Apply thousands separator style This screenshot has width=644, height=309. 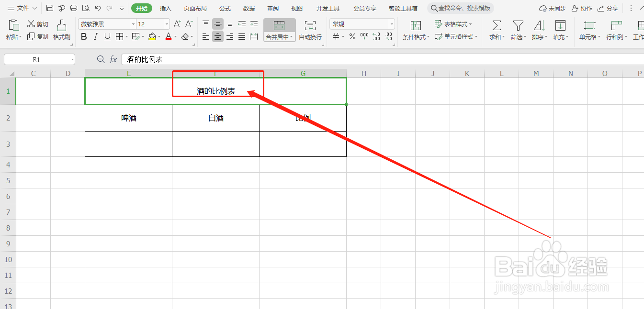click(x=364, y=36)
